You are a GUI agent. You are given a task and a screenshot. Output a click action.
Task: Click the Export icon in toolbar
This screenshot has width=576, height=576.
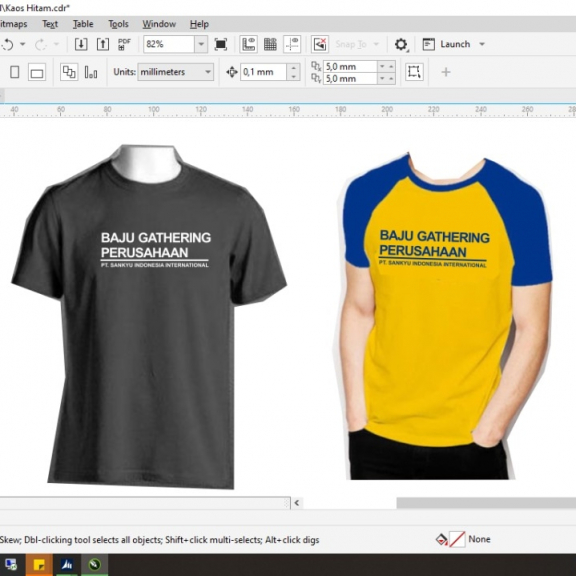[102, 44]
